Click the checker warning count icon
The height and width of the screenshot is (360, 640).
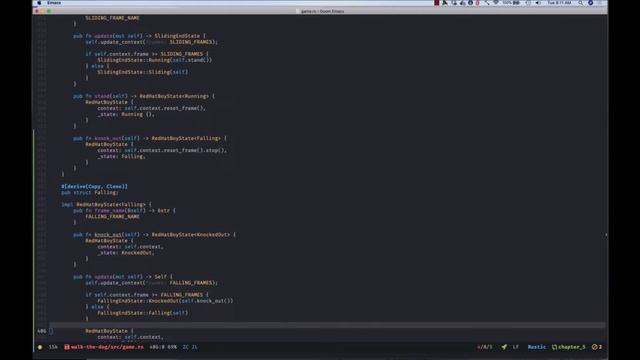[597, 347]
